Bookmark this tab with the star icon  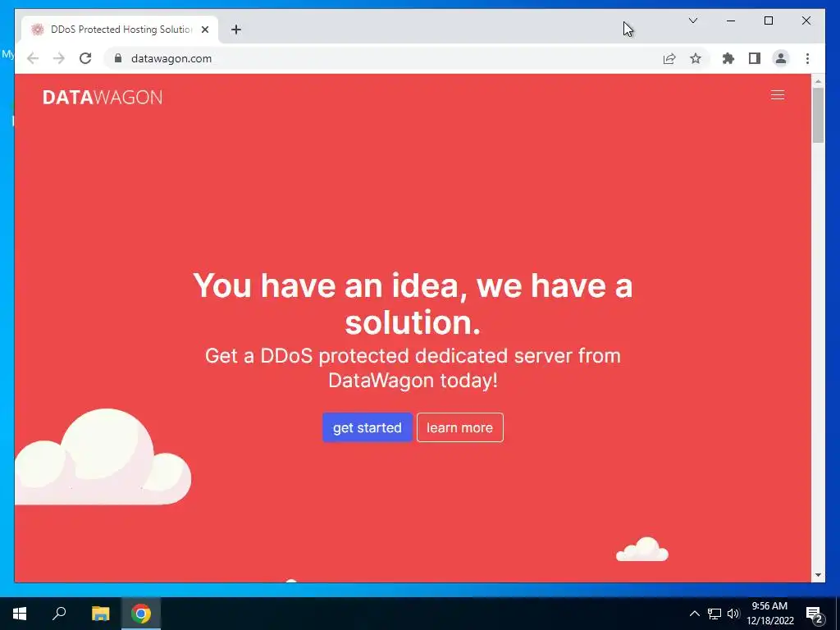pyautogui.click(x=696, y=58)
